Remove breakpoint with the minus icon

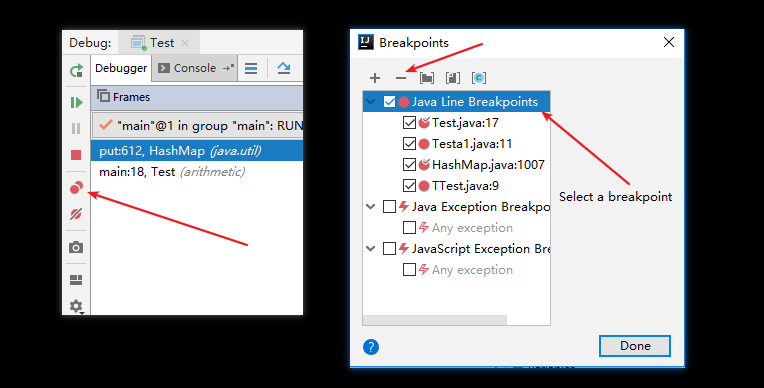coord(401,78)
